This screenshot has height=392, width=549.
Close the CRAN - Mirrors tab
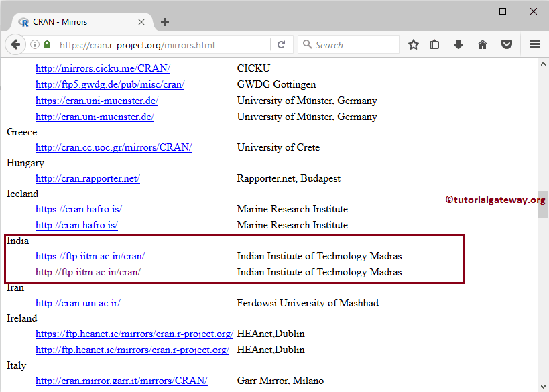(x=141, y=22)
